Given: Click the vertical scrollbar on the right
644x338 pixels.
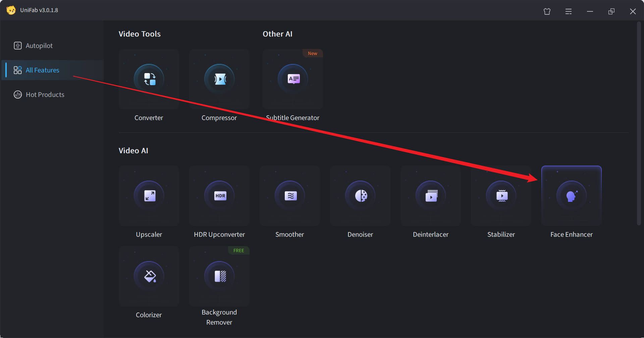Looking at the screenshot, I should click(x=639, y=123).
